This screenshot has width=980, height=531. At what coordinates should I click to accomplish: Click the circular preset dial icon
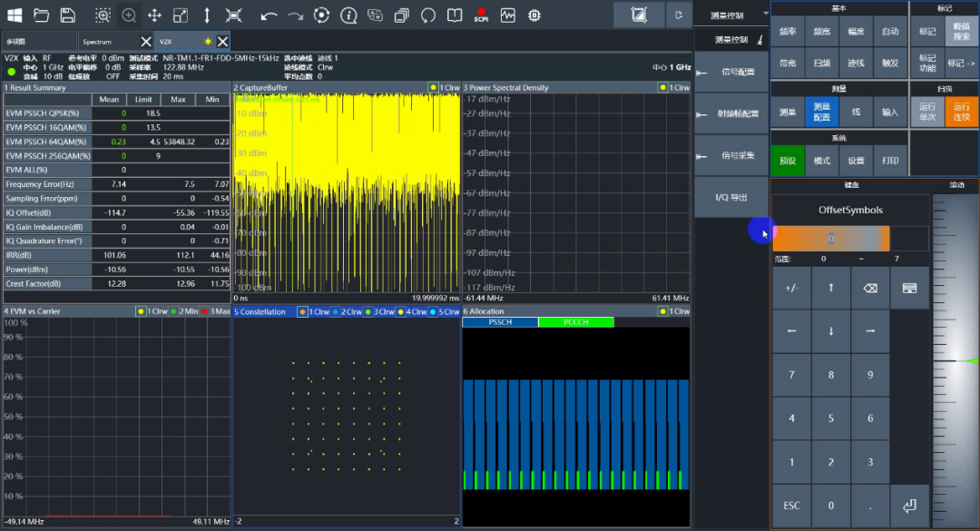pyautogui.click(x=321, y=15)
